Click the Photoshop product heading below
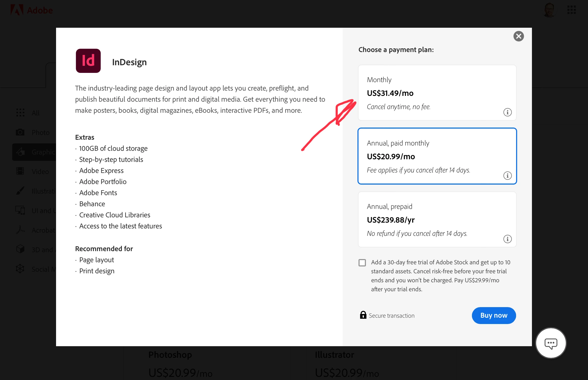This screenshot has height=380, width=588. click(170, 355)
